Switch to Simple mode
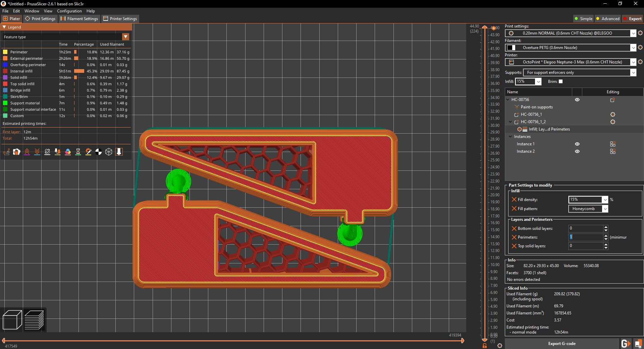 [583, 18]
